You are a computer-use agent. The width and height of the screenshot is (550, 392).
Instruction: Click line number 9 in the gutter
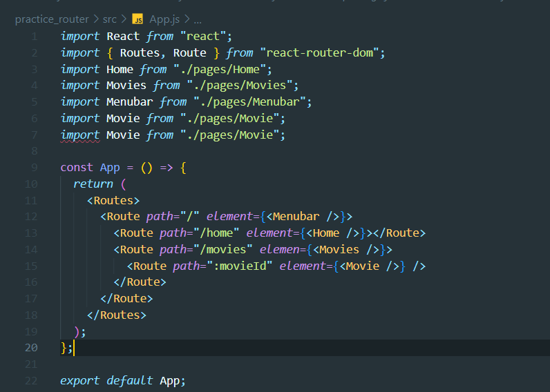coord(34,168)
